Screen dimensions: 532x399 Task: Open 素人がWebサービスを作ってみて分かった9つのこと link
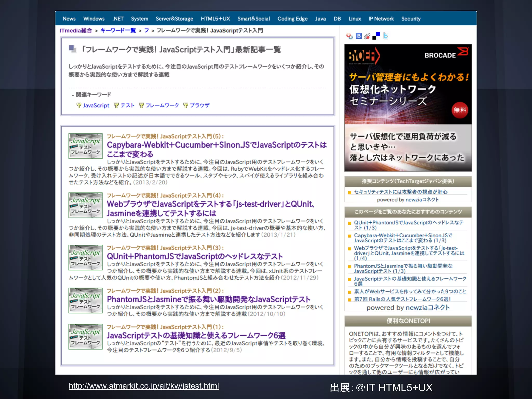point(410,291)
